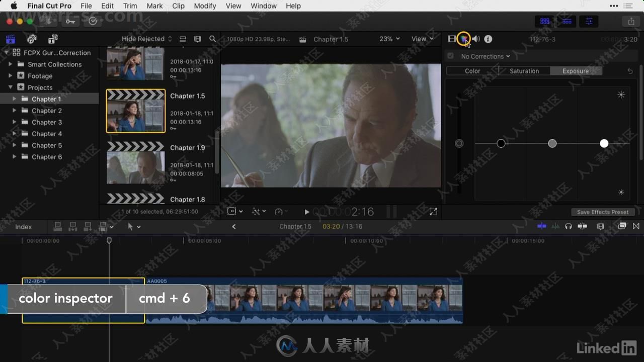Click the midtones exposure control puck
Screen dimensions: 644x362
click(552, 143)
